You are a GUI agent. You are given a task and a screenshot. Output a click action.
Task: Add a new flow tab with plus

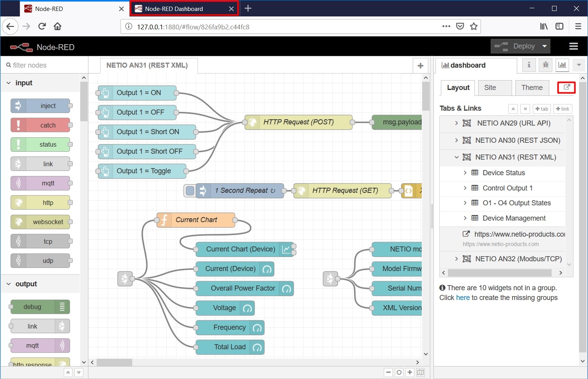point(421,66)
